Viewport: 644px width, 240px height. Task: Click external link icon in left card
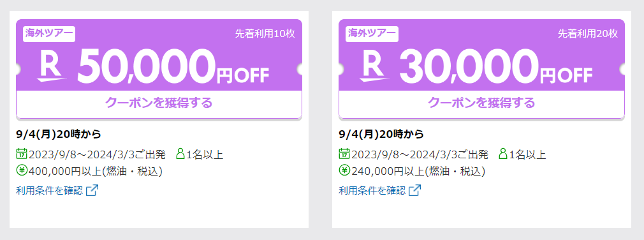click(92, 190)
